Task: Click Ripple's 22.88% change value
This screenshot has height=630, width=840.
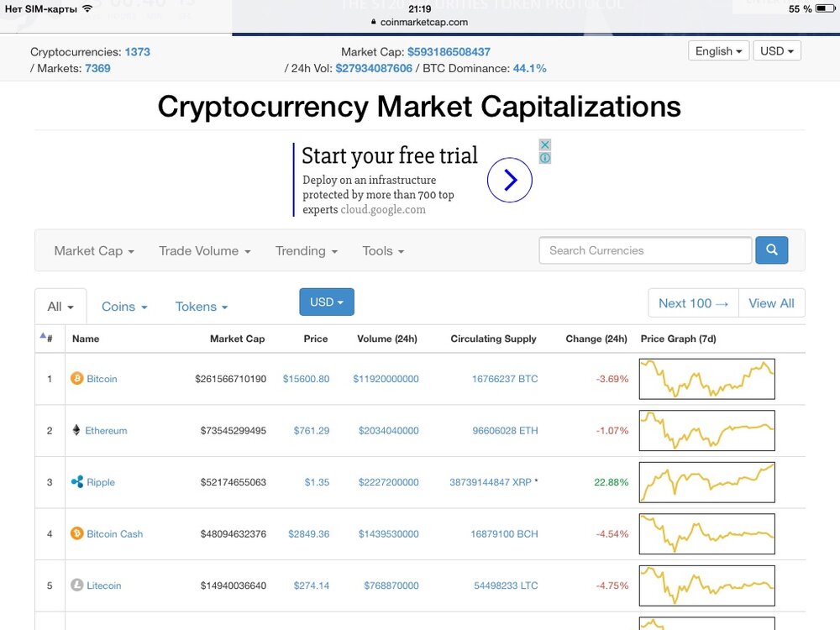Action: tap(611, 482)
